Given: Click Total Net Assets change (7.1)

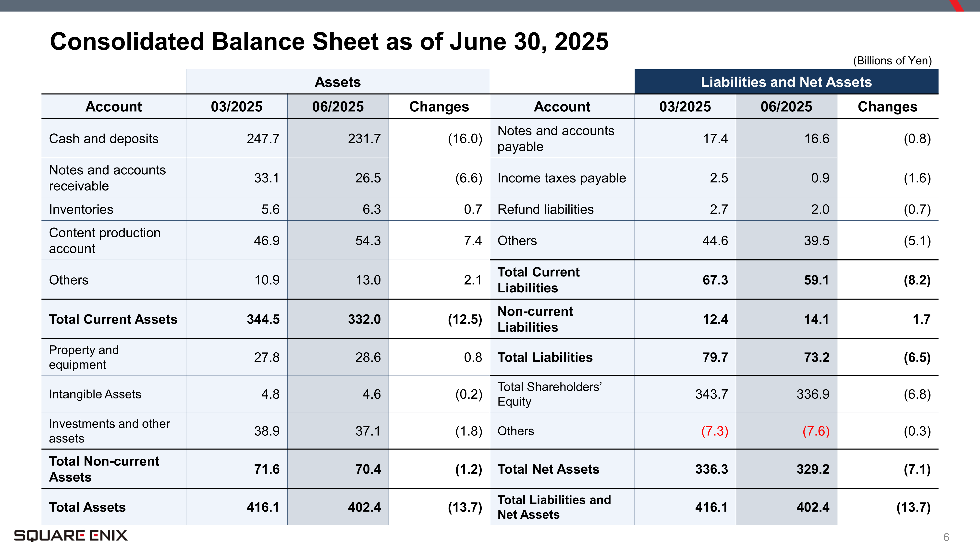Looking at the screenshot, I should click(x=917, y=469).
